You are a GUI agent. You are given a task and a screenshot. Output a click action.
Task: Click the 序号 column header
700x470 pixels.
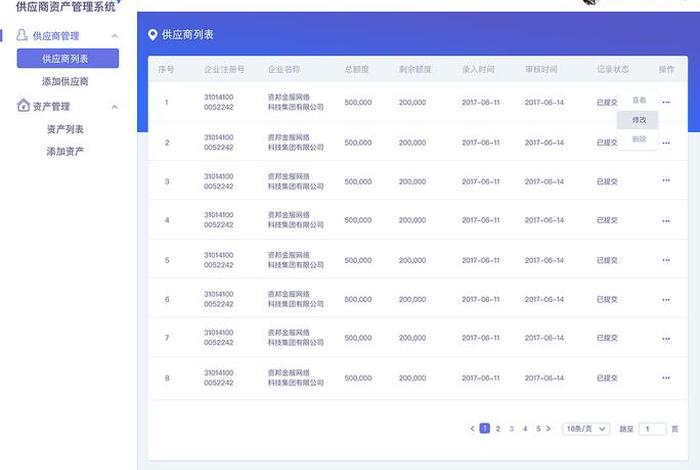click(x=166, y=69)
